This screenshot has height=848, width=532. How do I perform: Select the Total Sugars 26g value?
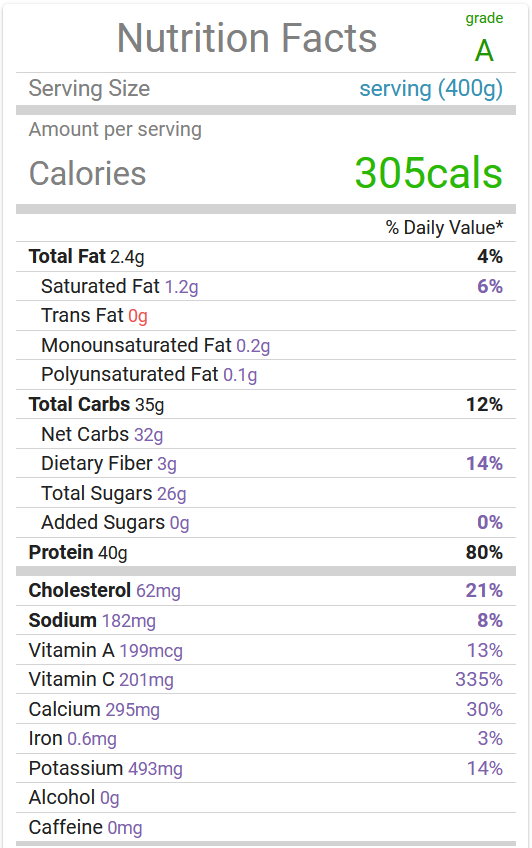click(x=171, y=494)
